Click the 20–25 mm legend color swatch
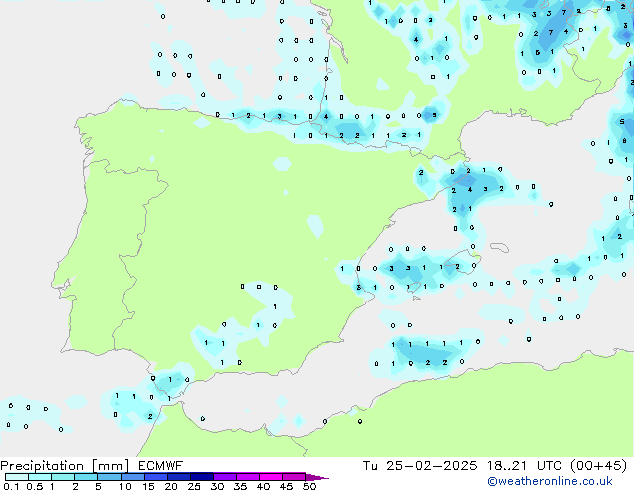The width and height of the screenshot is (634, 490). (x=178, y=477)
